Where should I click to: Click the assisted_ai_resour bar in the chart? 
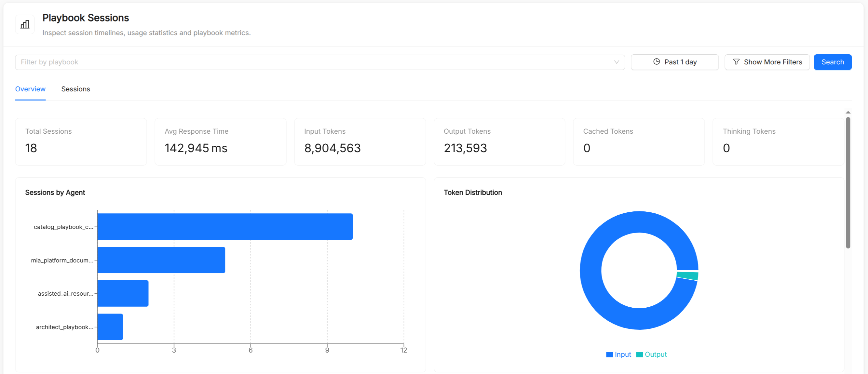click(123, 293)
